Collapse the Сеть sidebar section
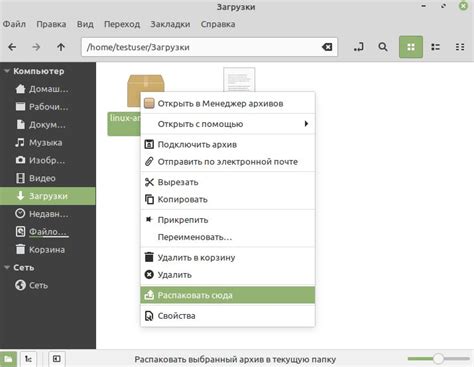474x367 pixels. pos(7,268)
